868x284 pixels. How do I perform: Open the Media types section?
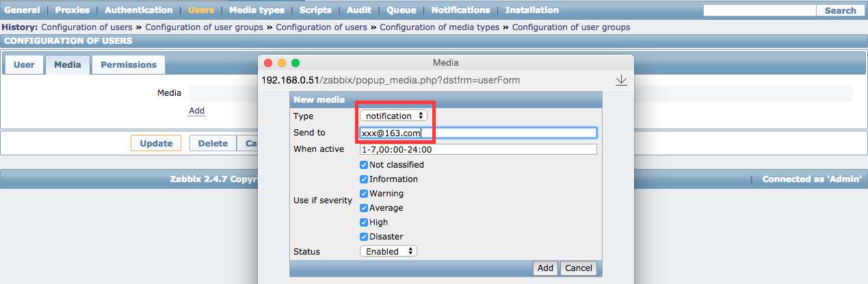257,10
